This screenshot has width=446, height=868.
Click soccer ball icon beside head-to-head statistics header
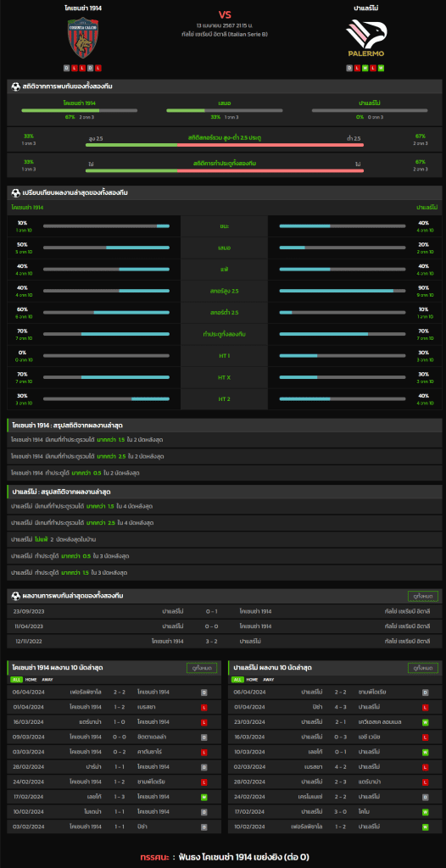coord(15,86)
